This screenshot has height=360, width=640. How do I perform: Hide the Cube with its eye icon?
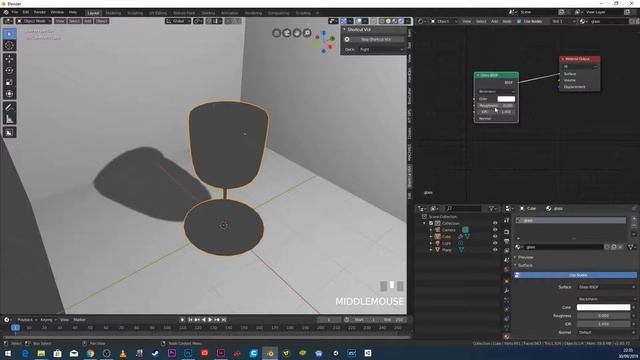pos(495,236)
